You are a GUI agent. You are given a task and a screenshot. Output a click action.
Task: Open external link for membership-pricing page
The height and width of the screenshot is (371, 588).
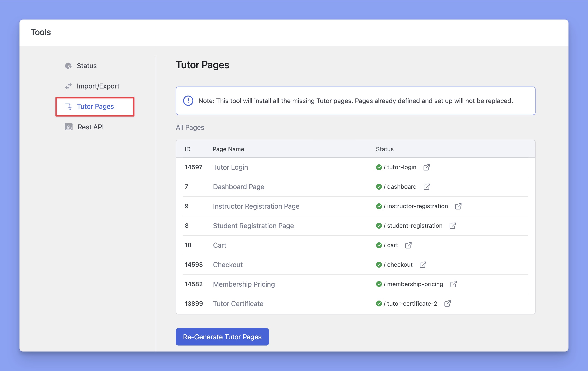pos(454,284)
